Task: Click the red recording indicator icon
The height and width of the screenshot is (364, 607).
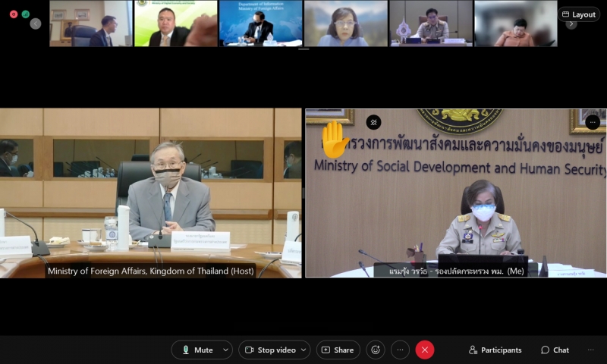Action: 14,14
